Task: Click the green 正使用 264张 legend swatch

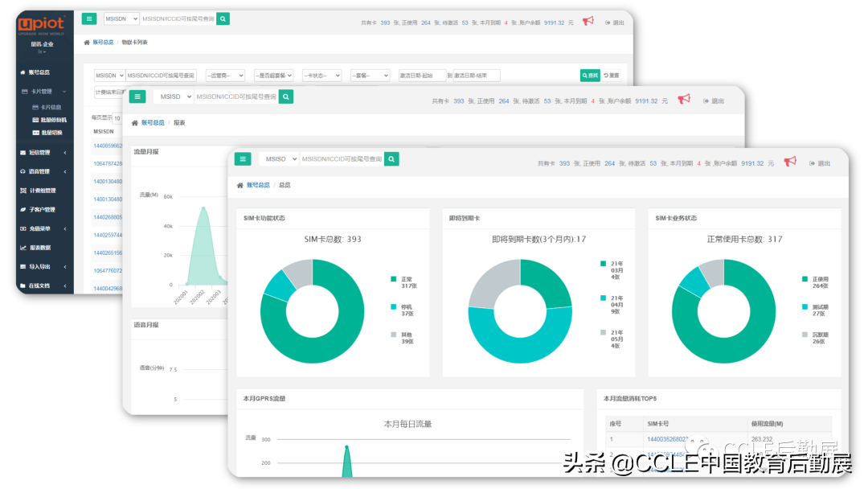Action: pyautogui.click(x=805, y=279)
